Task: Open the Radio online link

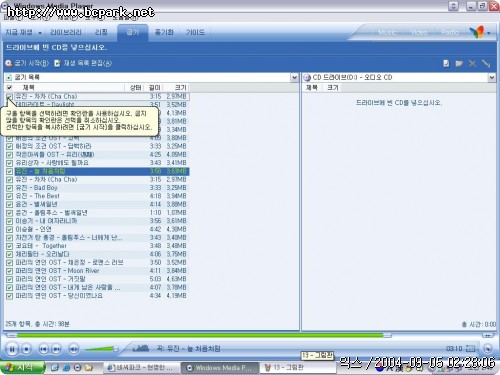Action: pos(450,32)
